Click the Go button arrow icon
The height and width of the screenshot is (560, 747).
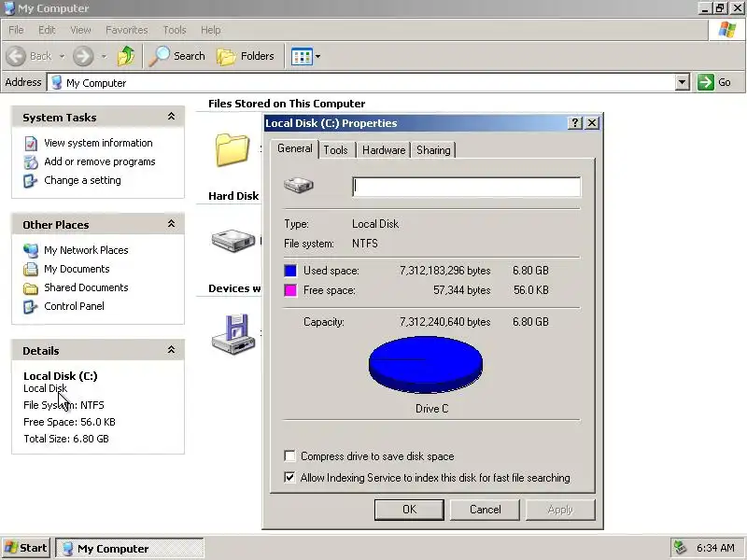coord(706,82)
